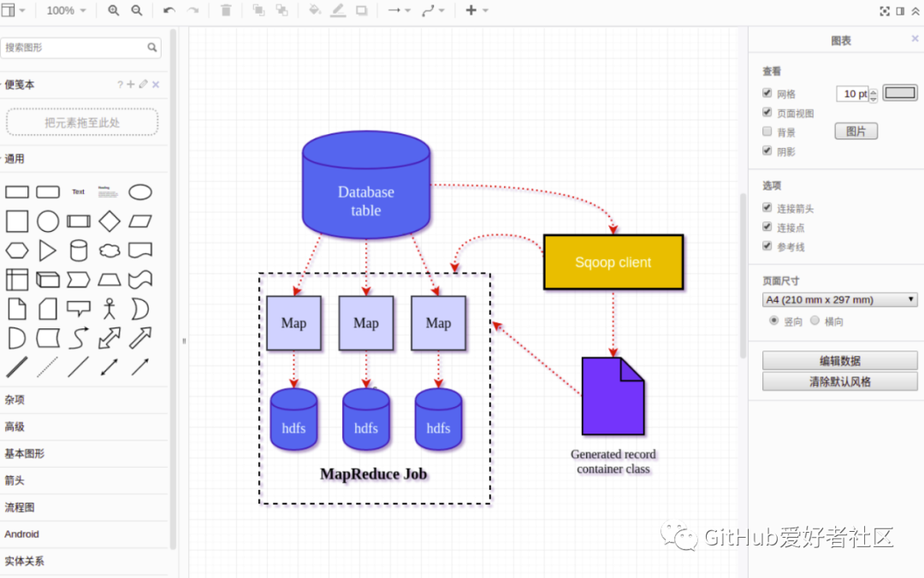The height and width of the screenshot is (578, 924).
Task: Click the canvas vertical scrollbar
Action: [x=743, y=275]
